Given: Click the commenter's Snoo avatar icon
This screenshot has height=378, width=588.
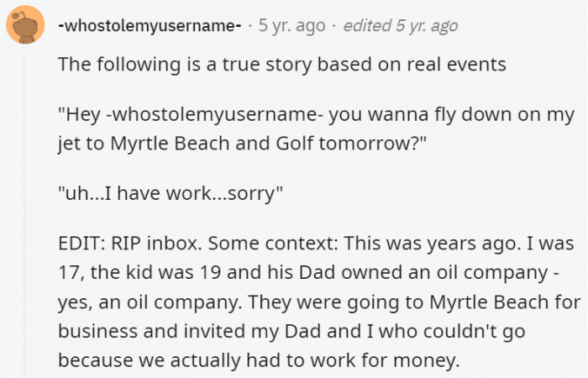Looking at the screenshot, I should (x=26, y=26).
